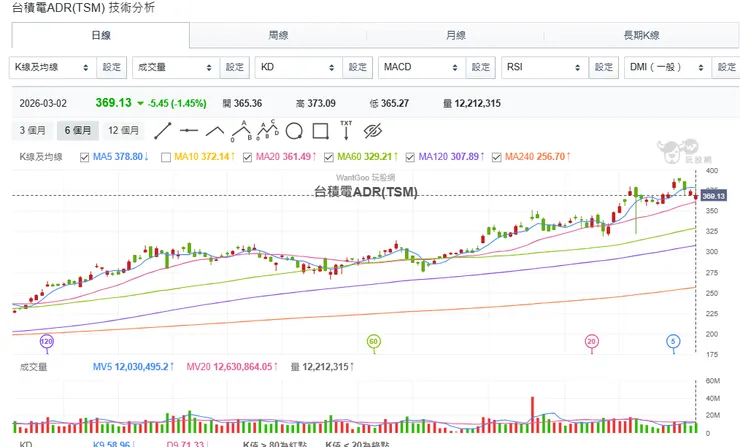Click the MA20 361.49 label
Image resolution: width=740 pixels, height=447 pixels.
click(286, 157)
